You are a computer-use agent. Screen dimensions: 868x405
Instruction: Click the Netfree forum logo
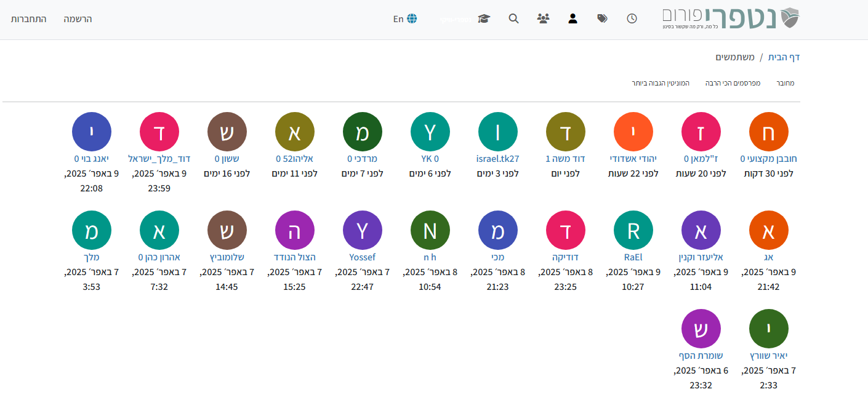(731, 18)
